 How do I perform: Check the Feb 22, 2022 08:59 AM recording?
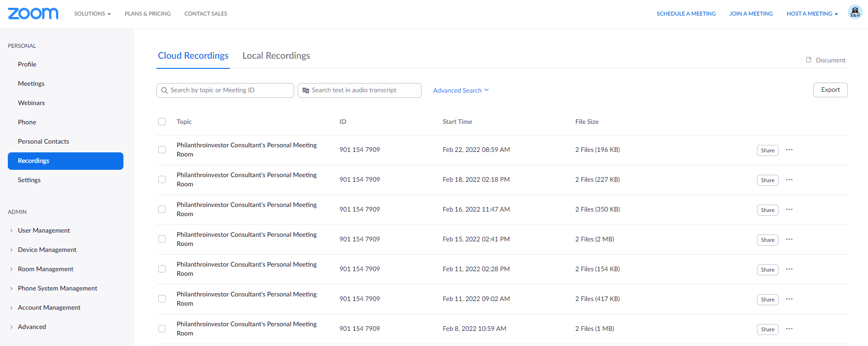(x=162, y=150)
